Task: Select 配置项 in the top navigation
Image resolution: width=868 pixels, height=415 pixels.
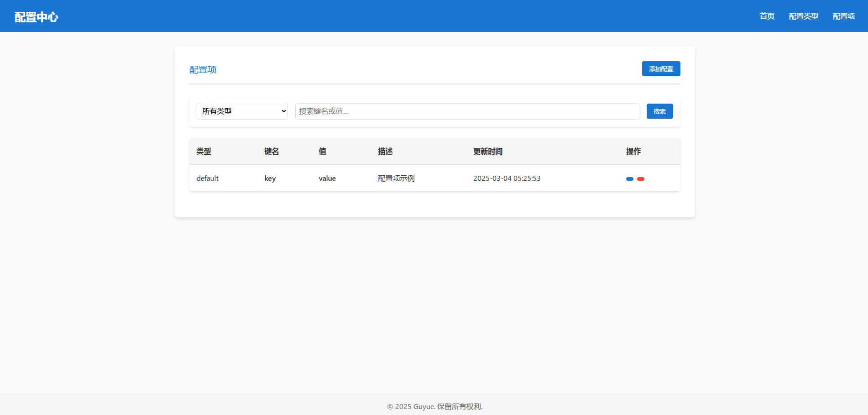Action: pos(843,16)
